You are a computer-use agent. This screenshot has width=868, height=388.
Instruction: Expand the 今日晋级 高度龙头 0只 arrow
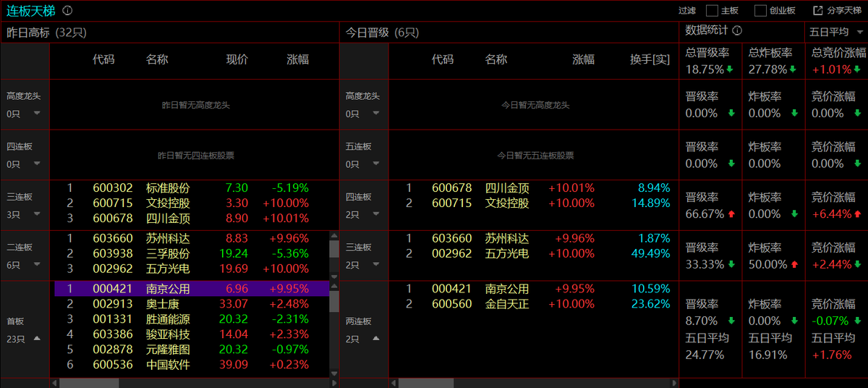(x=375, y=114)
